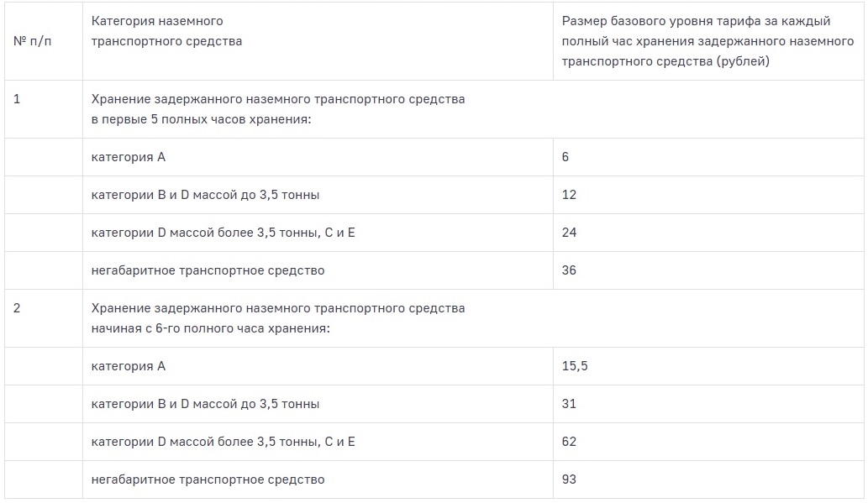Select the 'начиная с 6-го полного часа хранения' row

[x=473, y=318]
